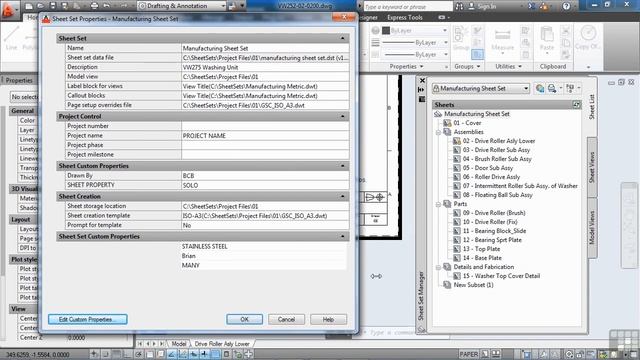Image resolution: width=640 pixels, height=360 pixels.
Task: Select the Prompt for template value
Action: coord(265,225)
